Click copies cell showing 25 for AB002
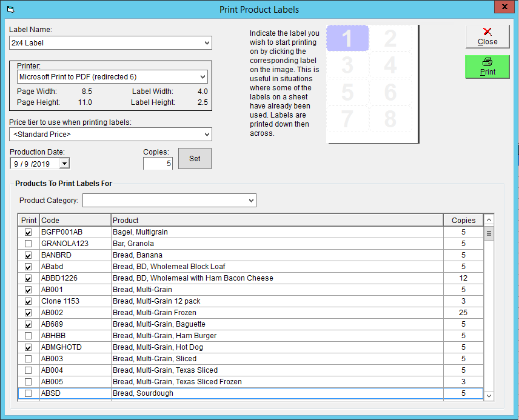 tap(463, 313)
